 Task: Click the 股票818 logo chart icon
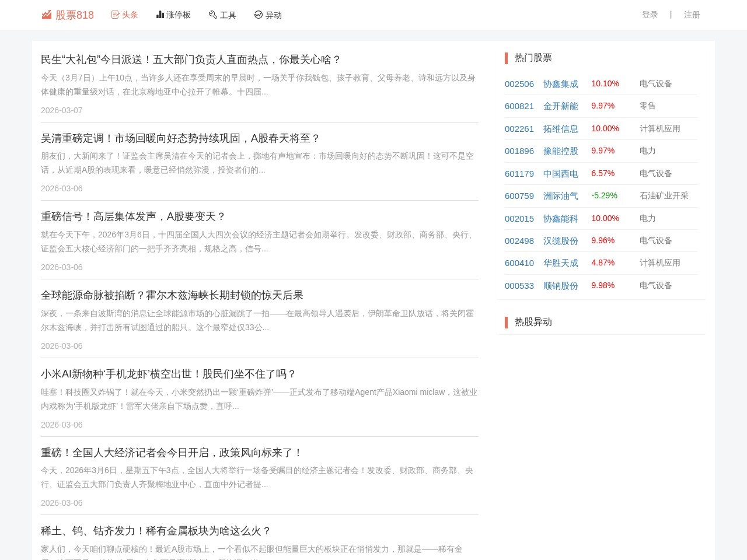[x=47, y=15]
